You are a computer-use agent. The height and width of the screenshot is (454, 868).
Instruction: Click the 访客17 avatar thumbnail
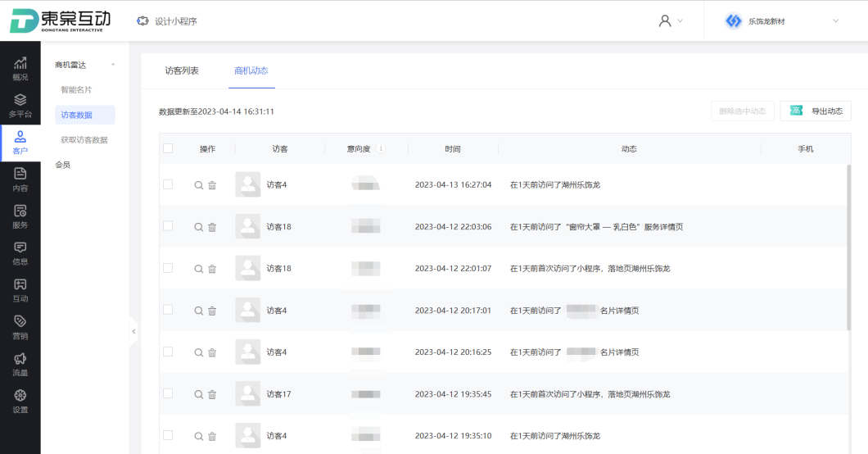(x=248, y=393)
